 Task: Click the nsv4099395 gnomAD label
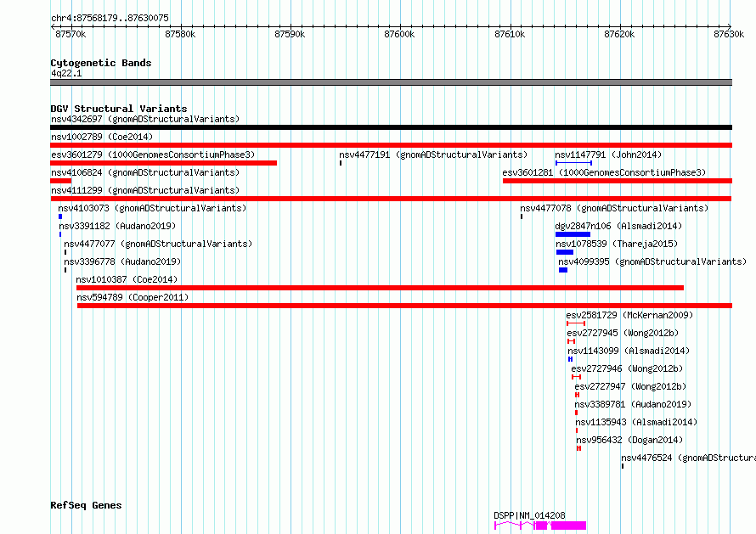pyautogui.click(x=652, y=261)
